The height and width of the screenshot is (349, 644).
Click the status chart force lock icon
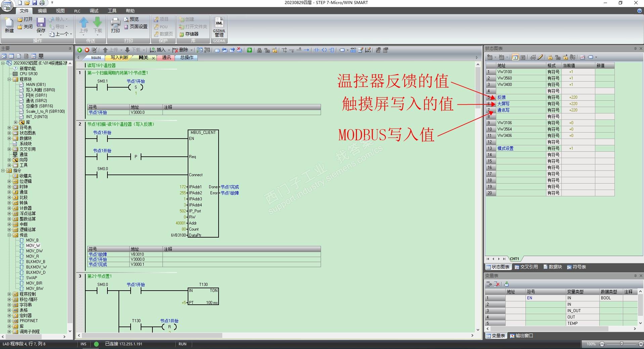point(550,57)
